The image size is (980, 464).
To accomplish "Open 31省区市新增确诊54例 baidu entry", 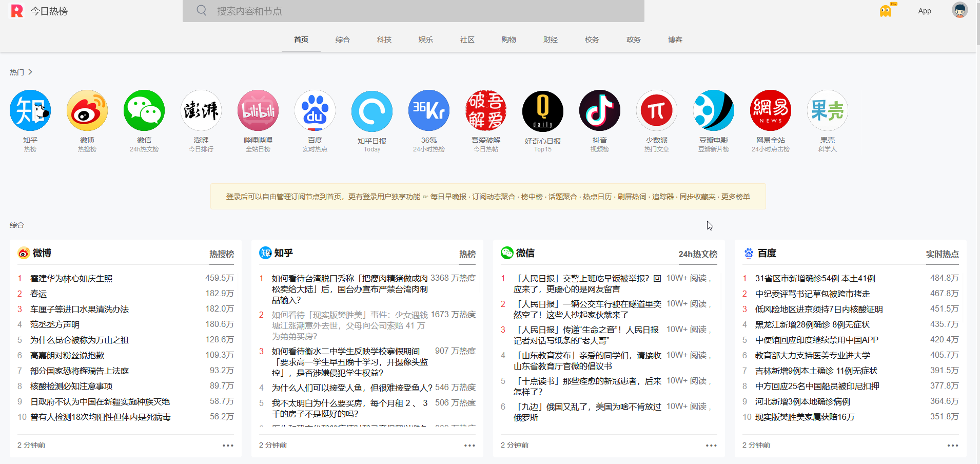I will [815, 278].
